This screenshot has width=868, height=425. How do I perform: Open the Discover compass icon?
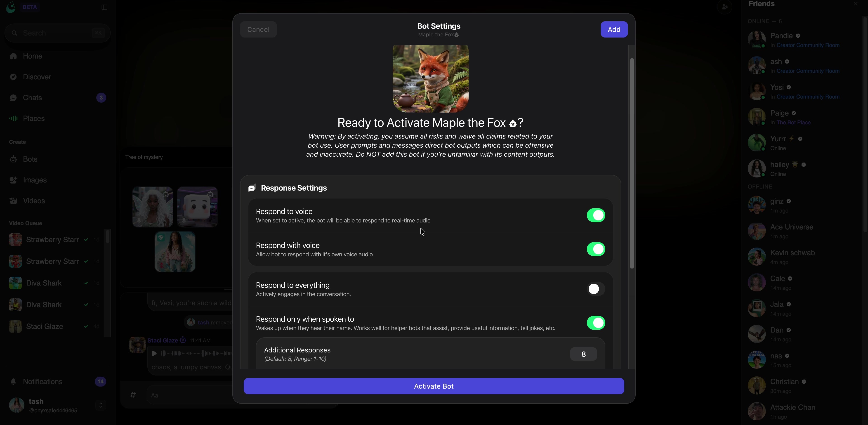(x=14, y=77)
